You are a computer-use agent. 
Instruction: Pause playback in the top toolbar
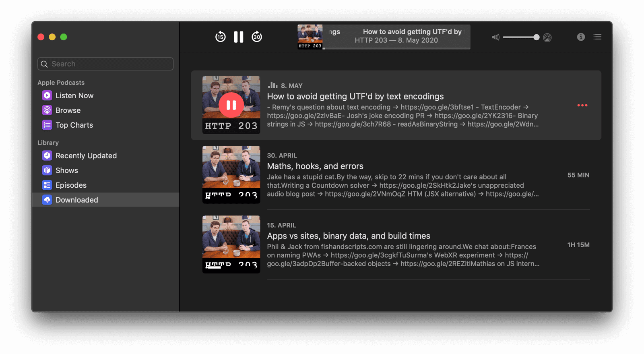click(239, 37)
